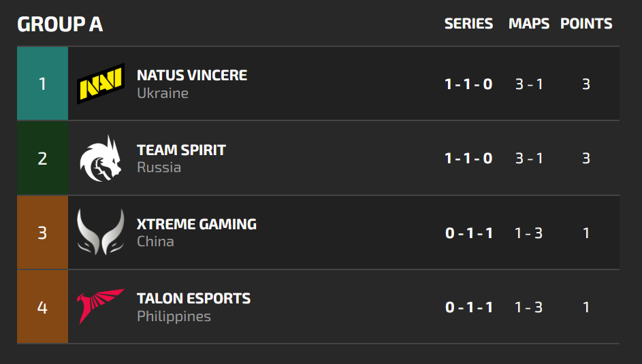This screenshot has width=642, height=364.
Task: Click the Team Spirit dragon logo
Action: [x=100, y=159]
